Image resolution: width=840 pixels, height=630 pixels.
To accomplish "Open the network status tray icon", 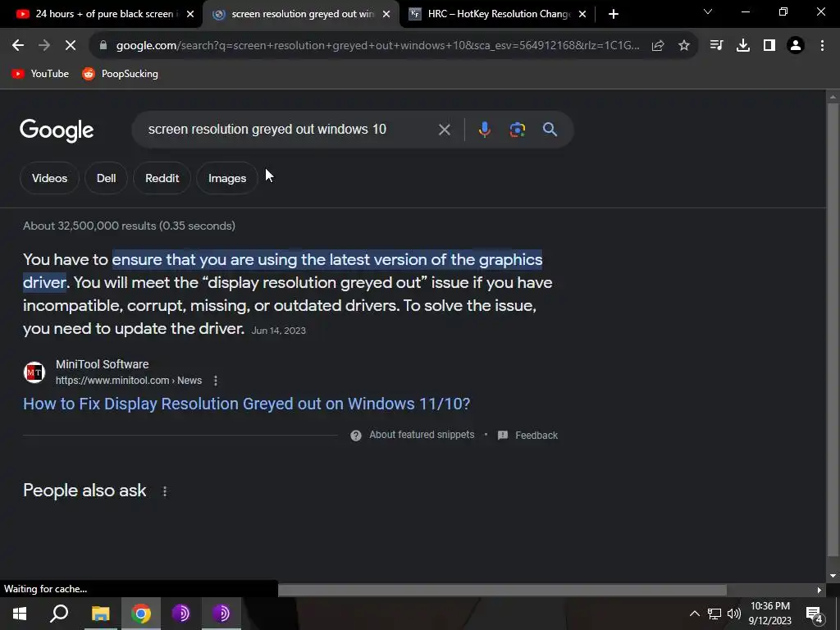I will [x=714, y=614].
